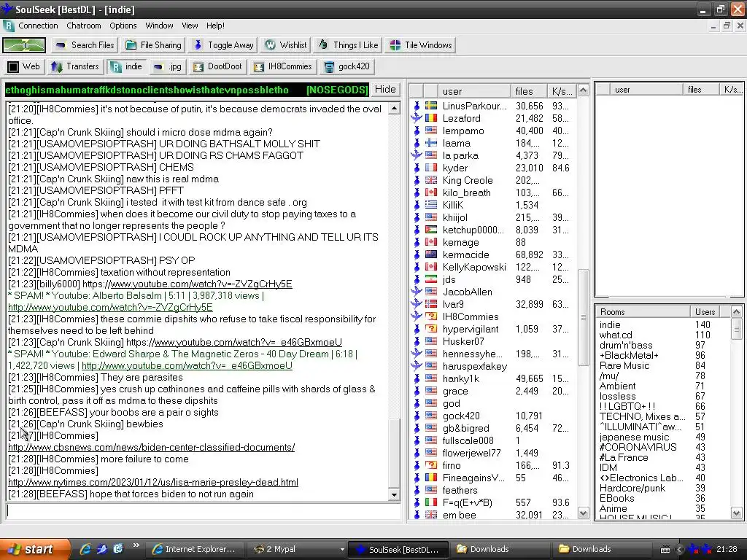Viewport: 747px width, 560px height.
Task: Open the View menu
Action: (190, 26)
